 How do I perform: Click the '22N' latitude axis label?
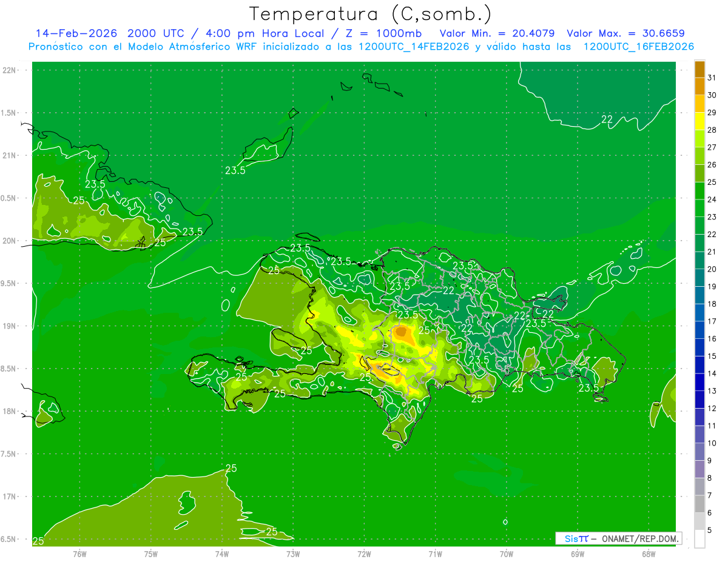click(x=10, y=70)
